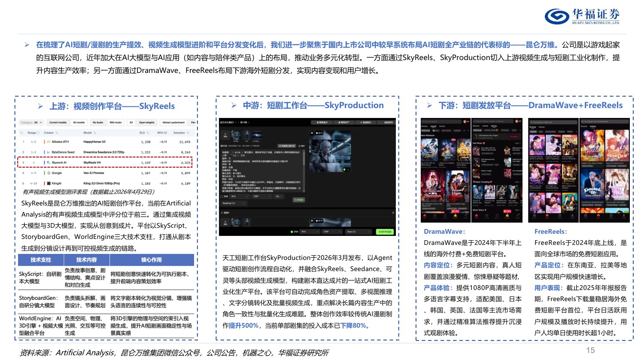Viewport: 644px width, 362px height.
Task: Open the 第14集 episode dropdown in SkyProduction
Action: coord(245,122)
